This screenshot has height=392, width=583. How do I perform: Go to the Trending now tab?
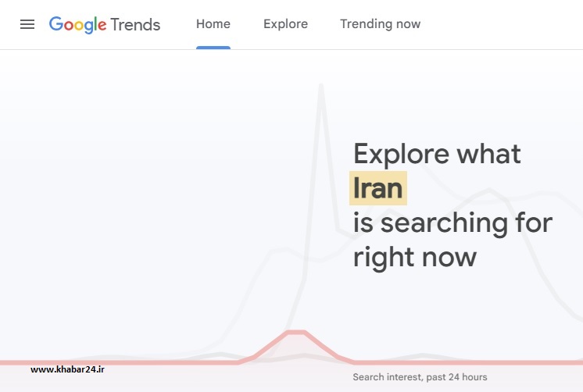380,24
